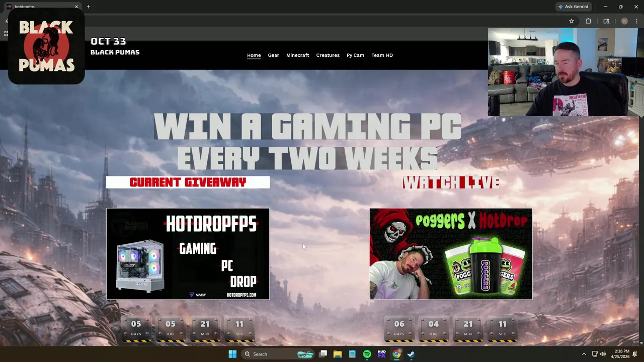Open the blue notepad taskbar app
The image size is (644, 362).
(352, 354)
